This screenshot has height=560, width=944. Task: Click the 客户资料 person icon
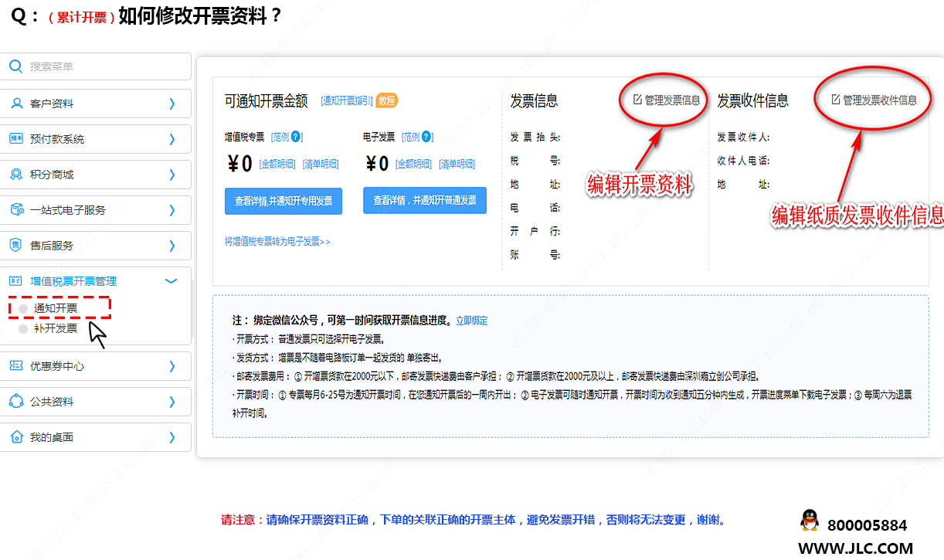[x=16, y=104]
